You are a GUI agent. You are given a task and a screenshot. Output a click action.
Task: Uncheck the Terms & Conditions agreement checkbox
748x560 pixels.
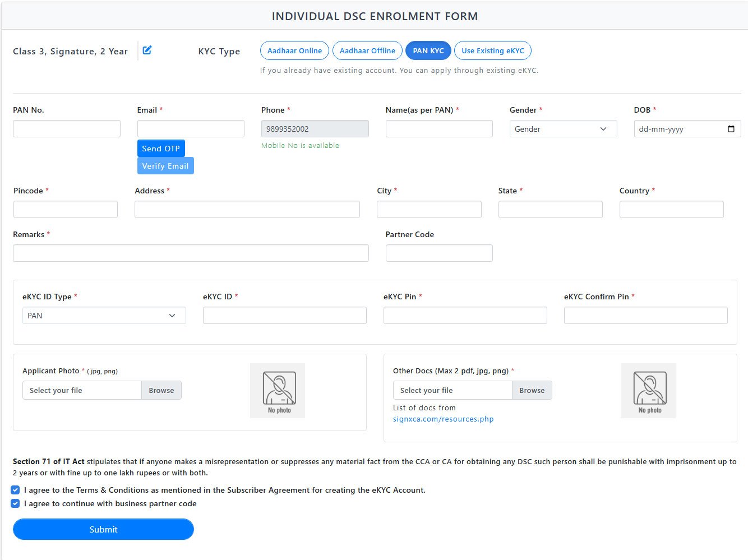16,490
